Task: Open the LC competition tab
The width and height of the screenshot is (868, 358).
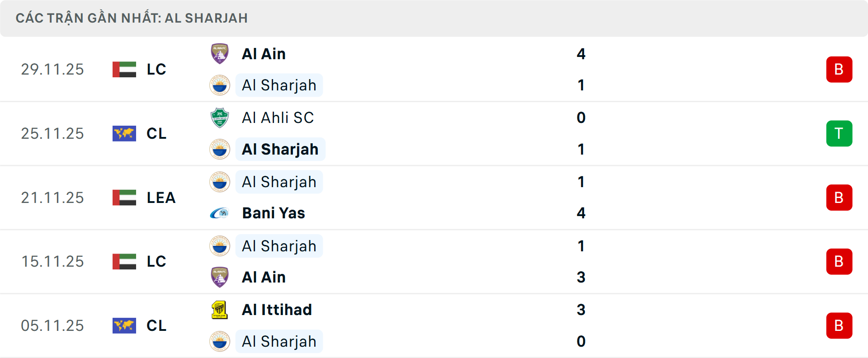Action: tap(156, 69)
